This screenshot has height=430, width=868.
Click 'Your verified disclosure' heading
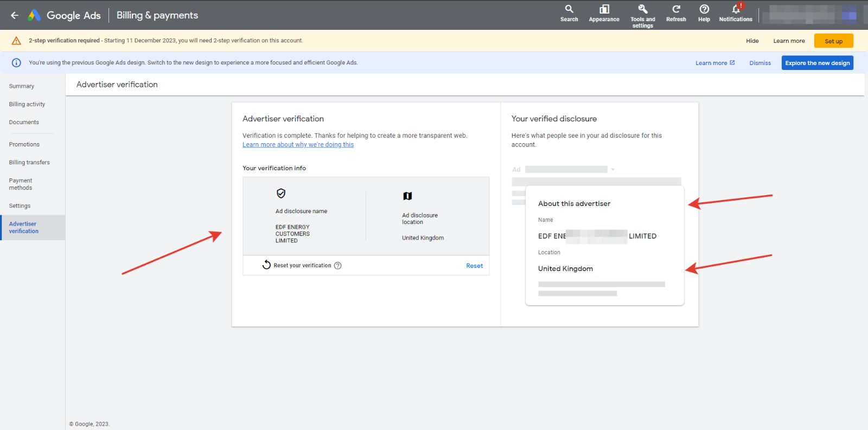pos(554,119)
